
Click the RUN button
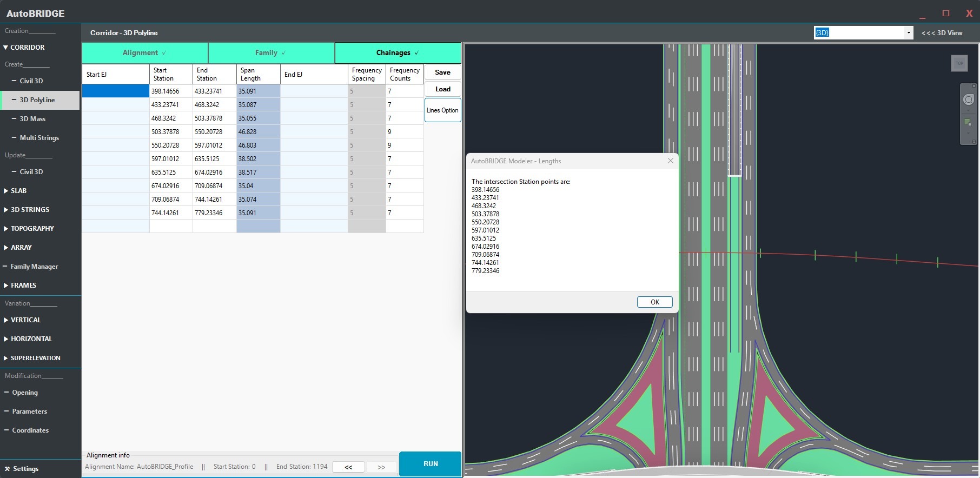click(431, 464)
